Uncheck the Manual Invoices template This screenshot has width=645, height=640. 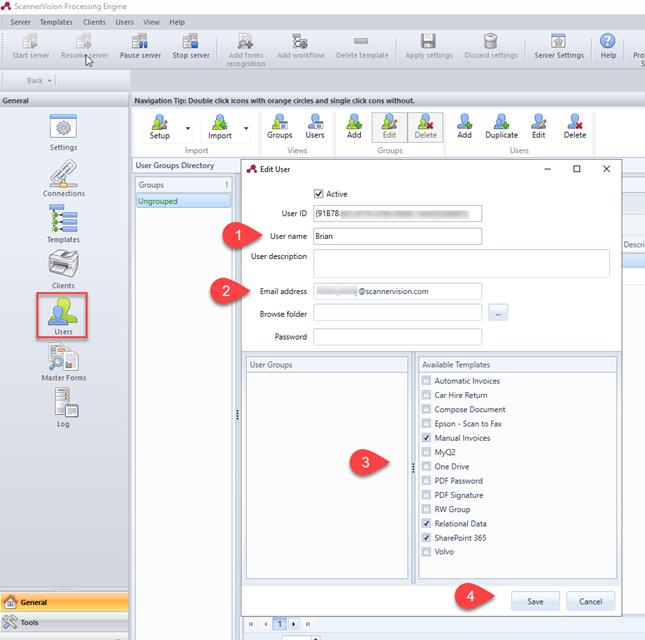(x=427, y=438)
